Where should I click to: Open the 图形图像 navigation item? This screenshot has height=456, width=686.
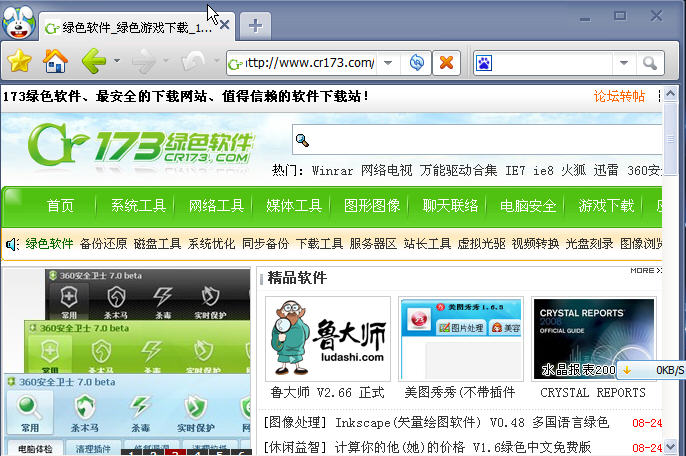(x=372, y=206)
